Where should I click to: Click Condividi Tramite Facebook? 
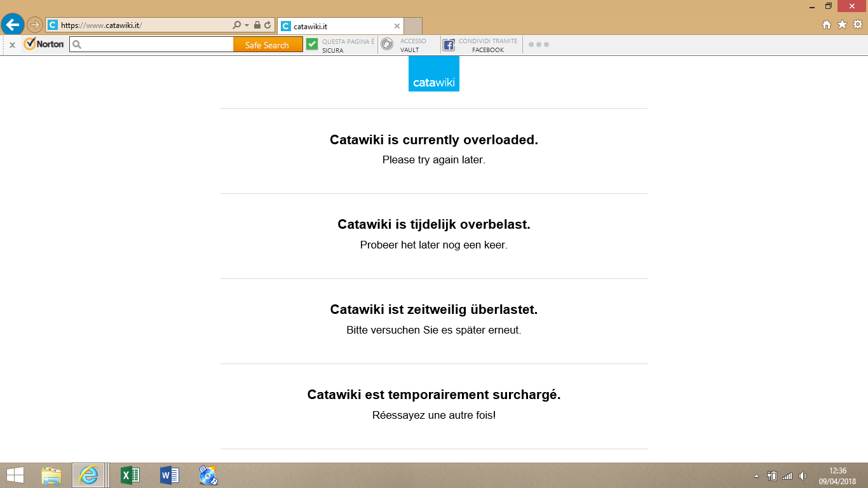tap(488, 45)
